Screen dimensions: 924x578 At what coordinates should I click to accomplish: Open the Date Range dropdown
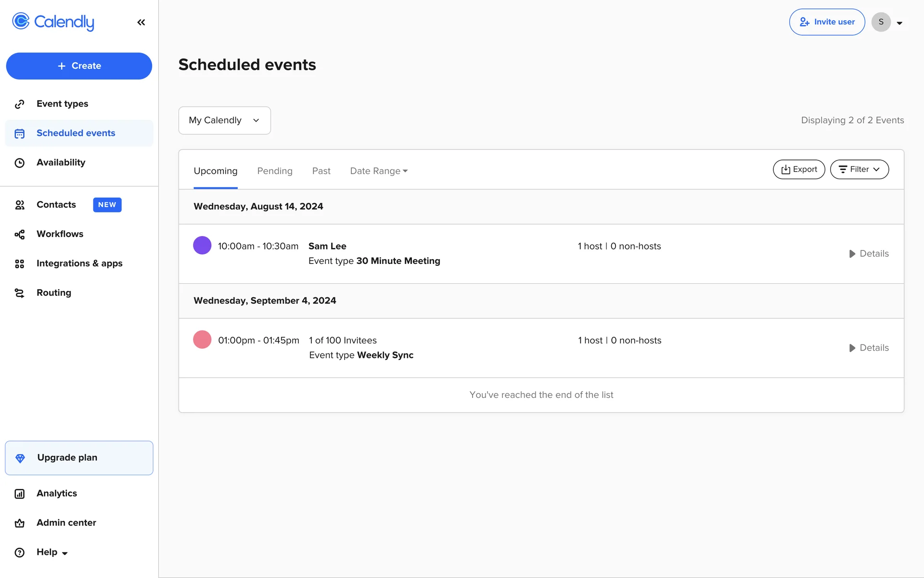tap(379, 171)
